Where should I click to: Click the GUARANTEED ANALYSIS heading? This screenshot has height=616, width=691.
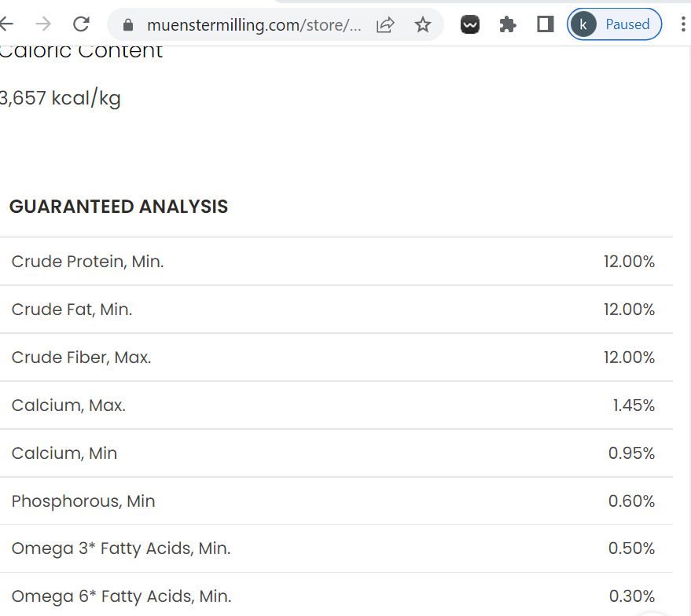coord(119,207)
